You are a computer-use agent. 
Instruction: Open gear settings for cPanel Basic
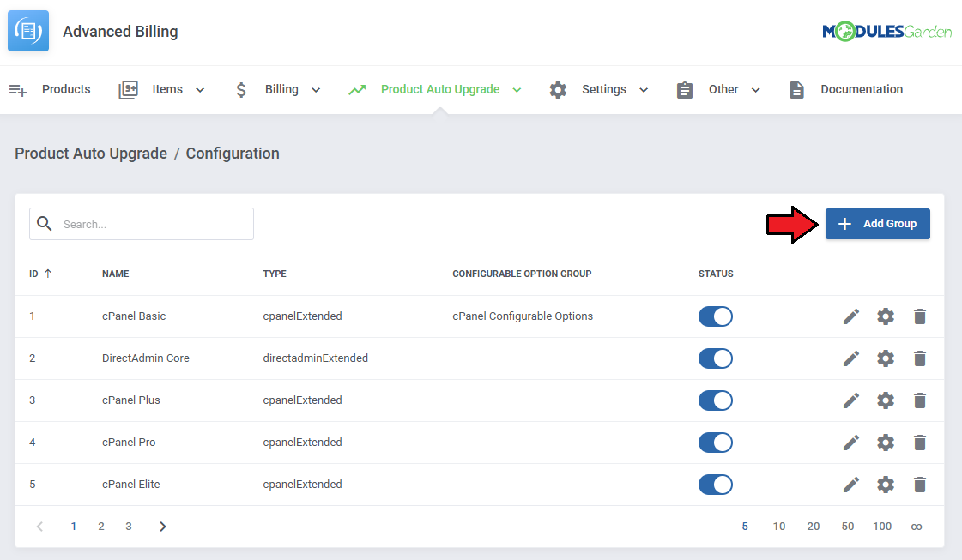pos(886,316)
